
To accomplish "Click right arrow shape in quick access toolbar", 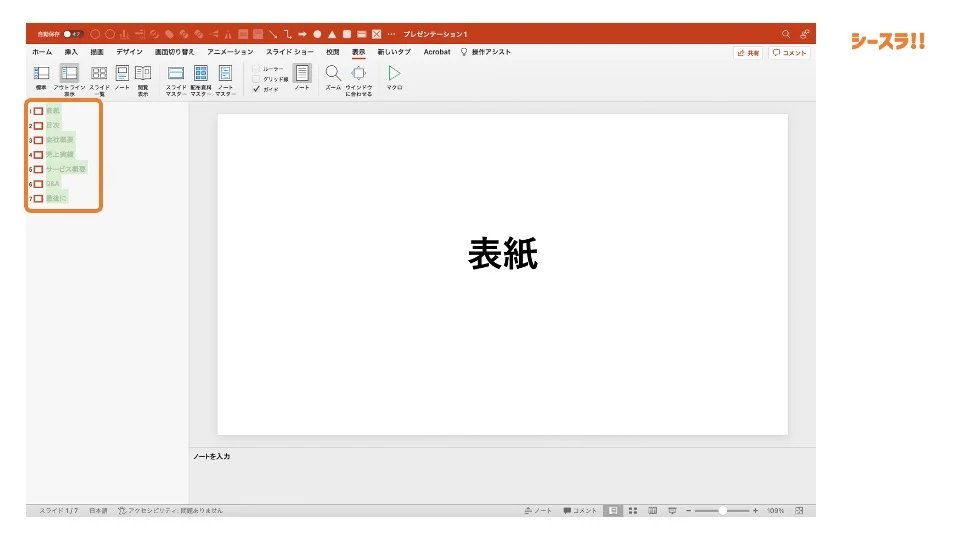I will [x=302, y=34].
